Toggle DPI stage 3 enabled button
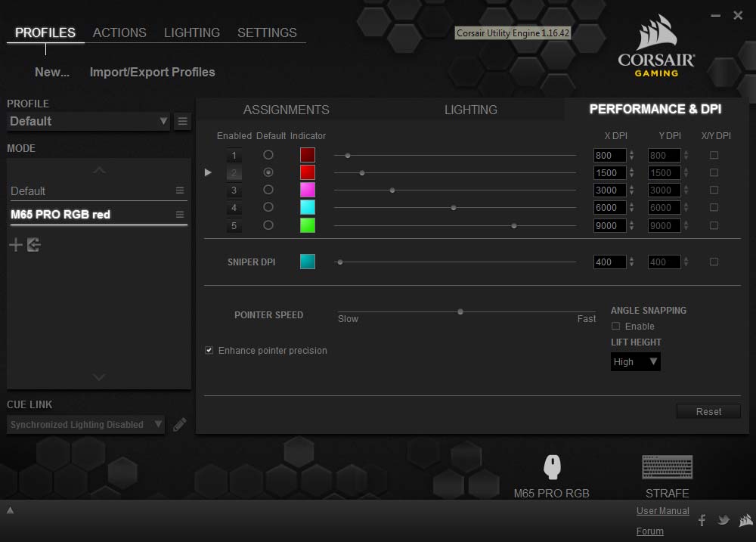This screenshot has height=542, width=756. tap(234, 190)
